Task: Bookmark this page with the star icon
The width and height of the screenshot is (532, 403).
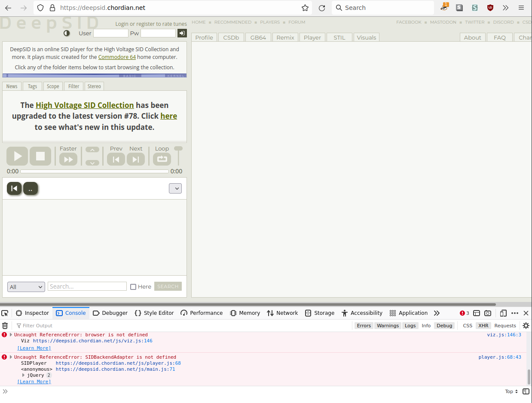Action: (305, 8)
